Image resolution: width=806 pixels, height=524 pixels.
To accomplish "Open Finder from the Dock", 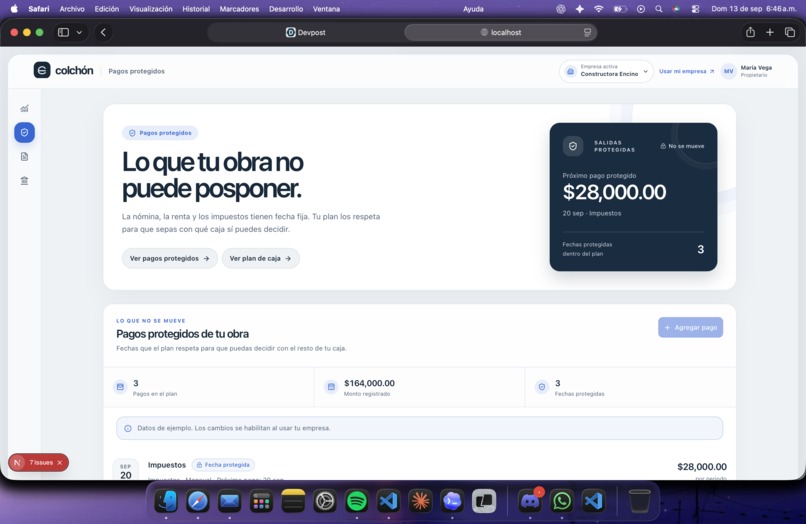I will (166, 501).
